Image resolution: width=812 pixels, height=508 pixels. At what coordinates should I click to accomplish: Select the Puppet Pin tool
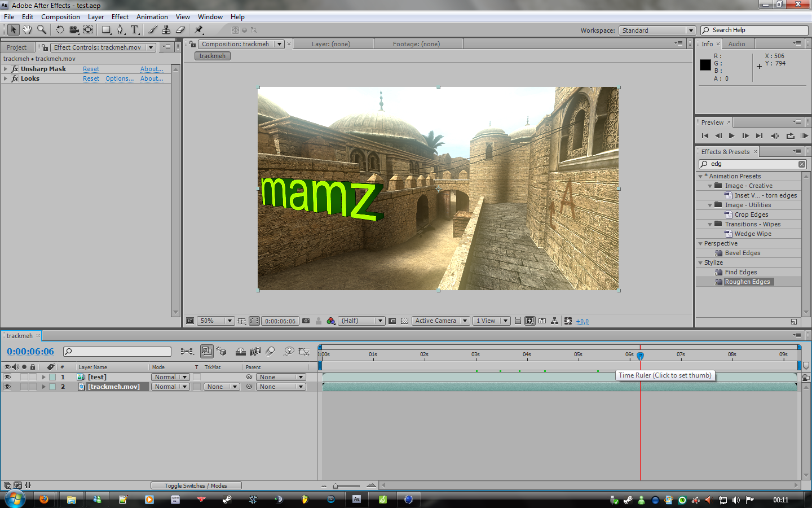tap(198, 30)
